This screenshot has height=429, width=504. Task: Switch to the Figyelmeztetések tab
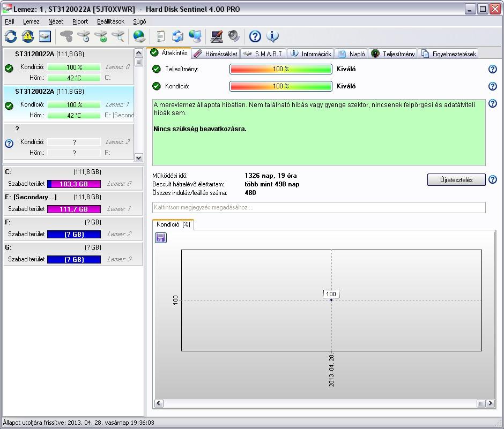coord(449,54)
